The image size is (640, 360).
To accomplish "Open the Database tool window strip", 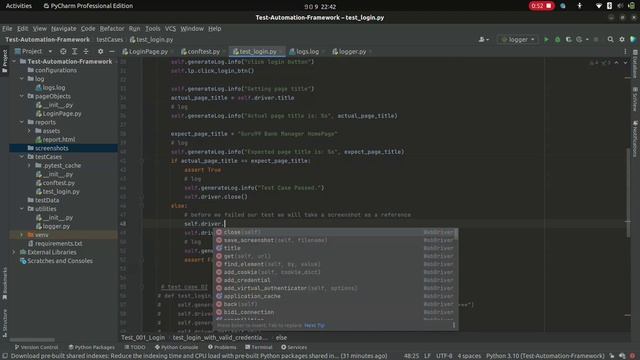I will coord(636,64).
